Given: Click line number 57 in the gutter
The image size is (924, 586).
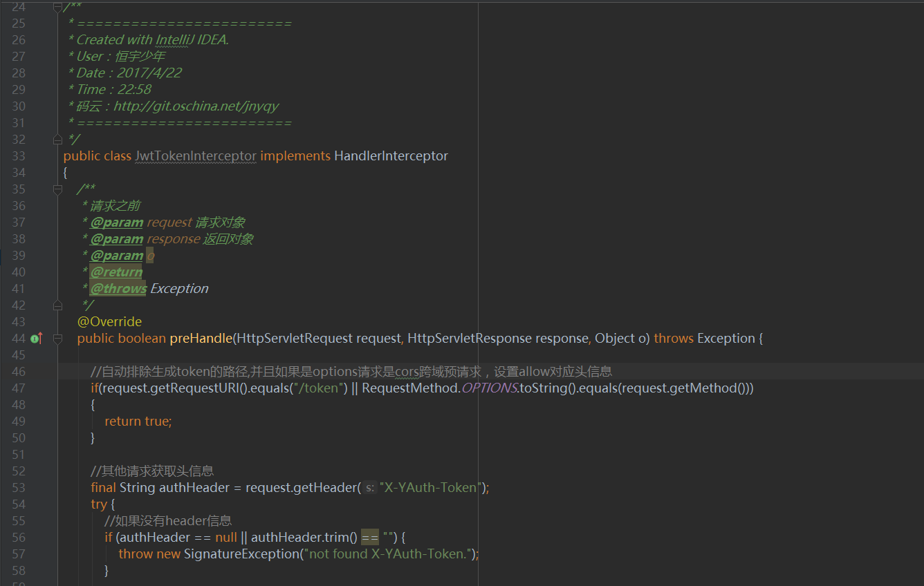Looking at the screenshot, I should pos(18,554).
